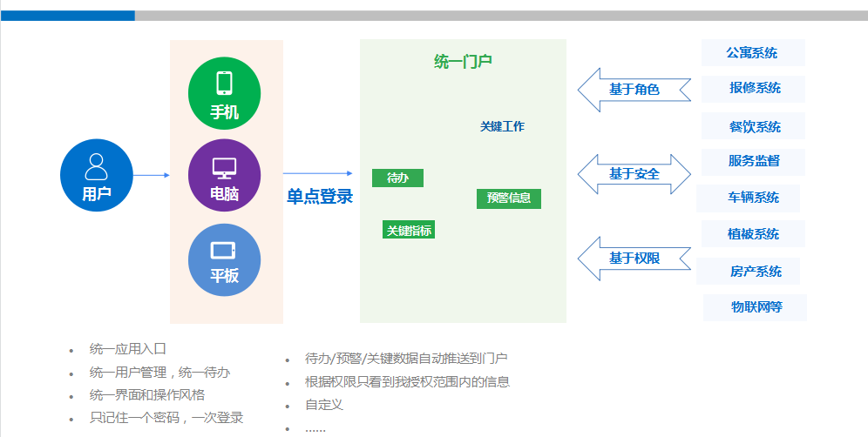The height and width of the screenshot is (437, 868).
Task: Select the blue 平板 tablet icon
Action: coord(224,259)
